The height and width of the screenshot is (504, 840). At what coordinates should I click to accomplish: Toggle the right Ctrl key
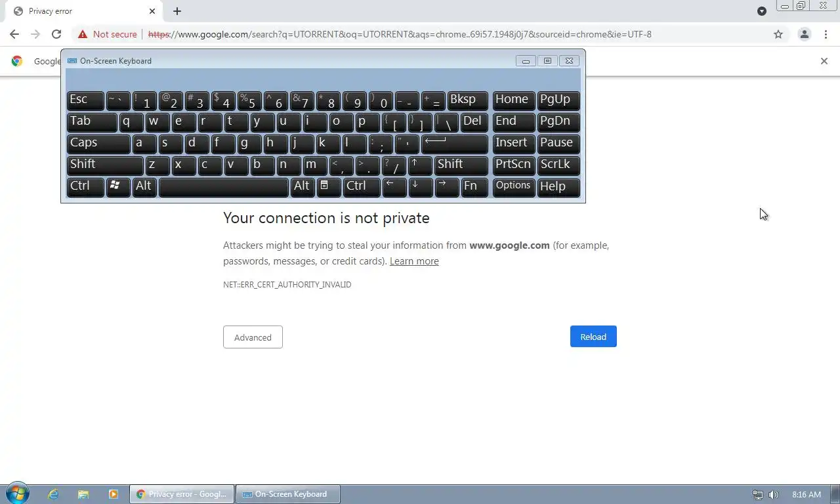(362, 187)
